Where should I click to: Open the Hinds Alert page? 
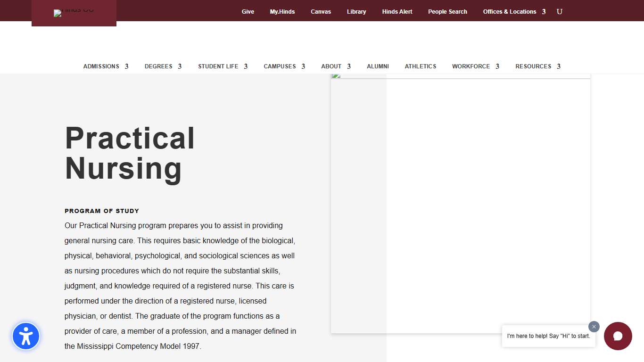coord(397,11)
